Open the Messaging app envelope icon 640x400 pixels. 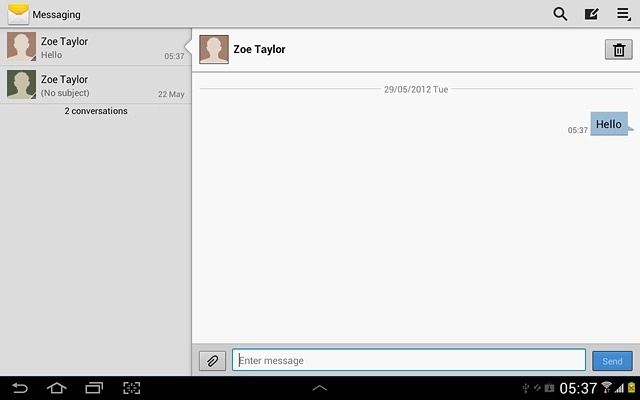[17, 14]
